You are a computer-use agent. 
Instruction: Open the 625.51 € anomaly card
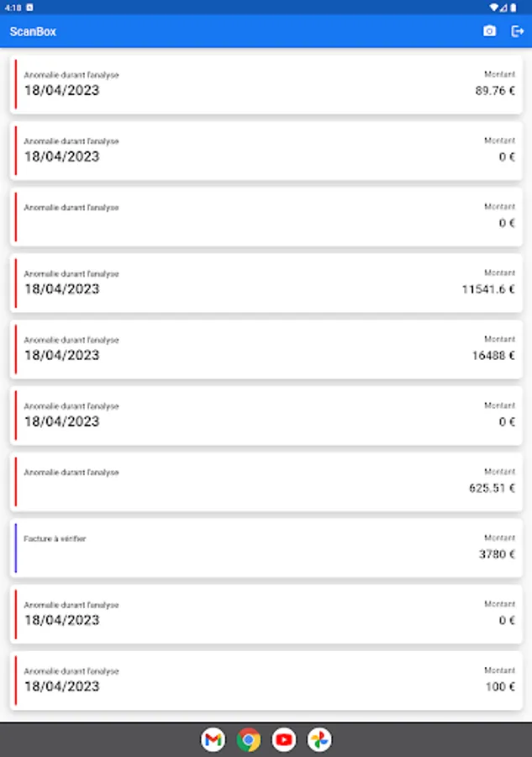266,482
